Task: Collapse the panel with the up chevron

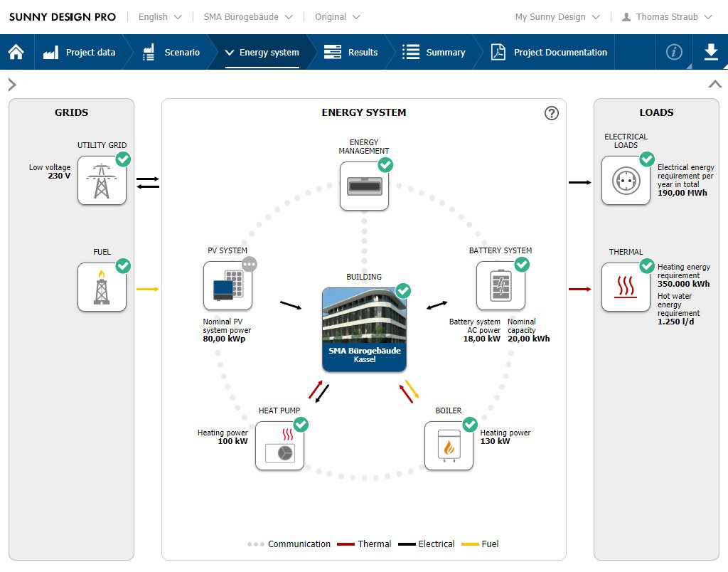Action: tap(715, 84)
